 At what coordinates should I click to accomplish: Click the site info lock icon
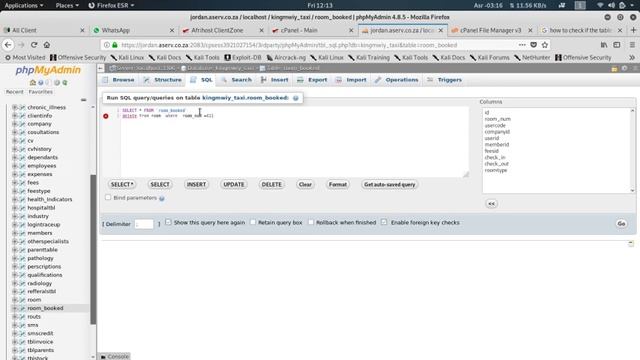pos(115,45)
